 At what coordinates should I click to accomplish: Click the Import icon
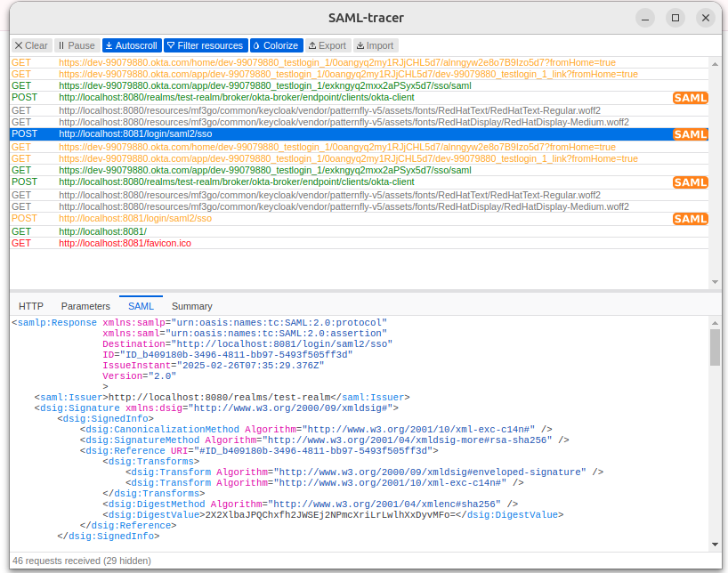point(360,45)
